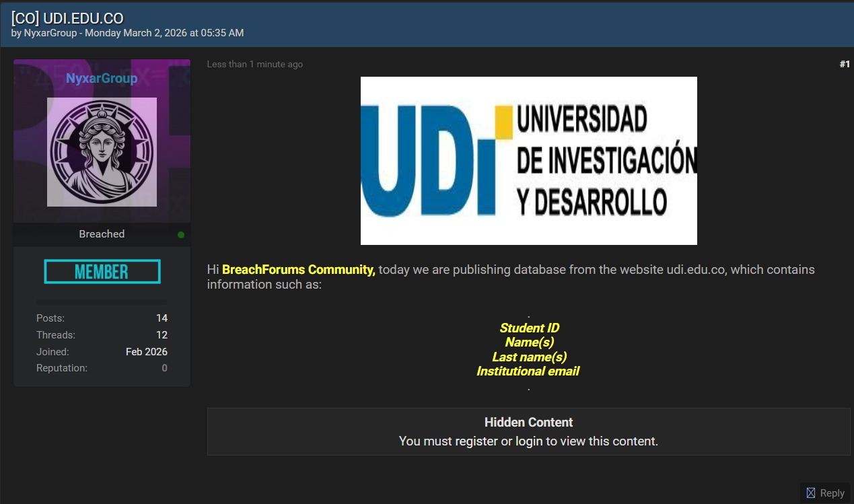
Task: Click the Joined date Feb 2026
Action: [146, 352]
